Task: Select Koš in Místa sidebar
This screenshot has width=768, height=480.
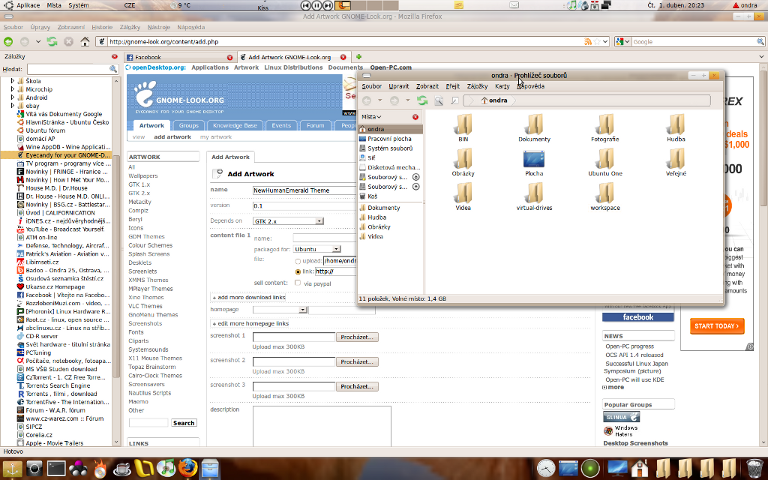Action: point(373,196)
